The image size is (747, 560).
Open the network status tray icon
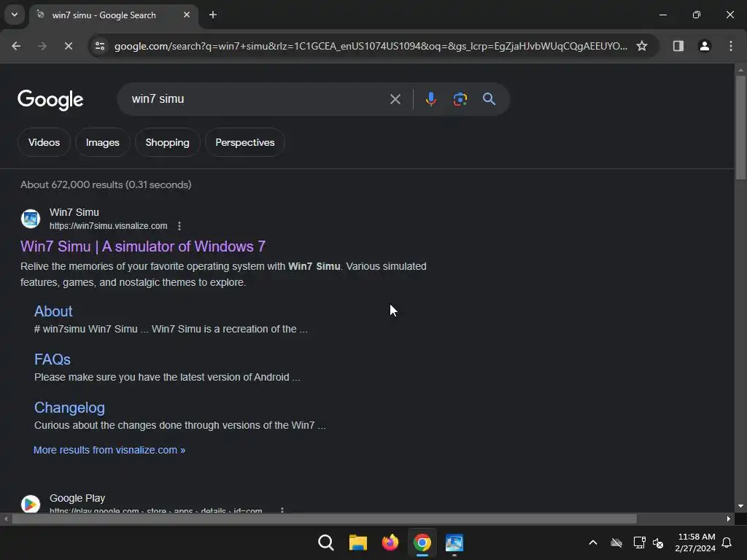point(639,542)
